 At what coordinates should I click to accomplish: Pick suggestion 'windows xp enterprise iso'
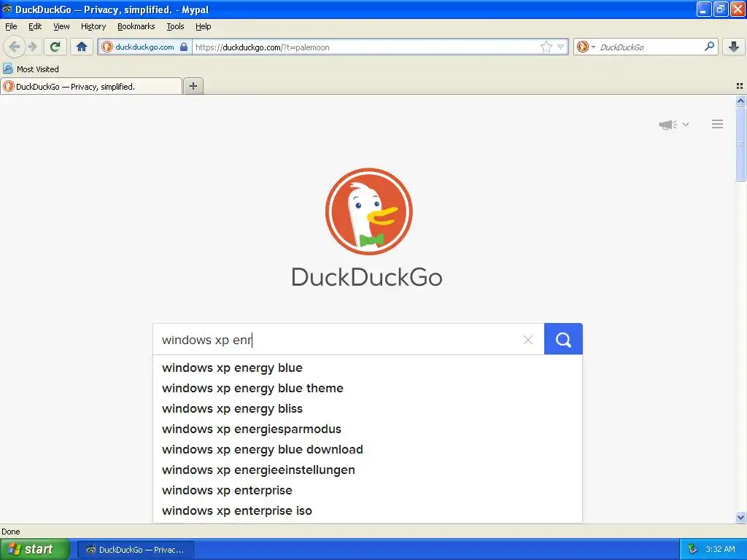click(x=368, y=511)
